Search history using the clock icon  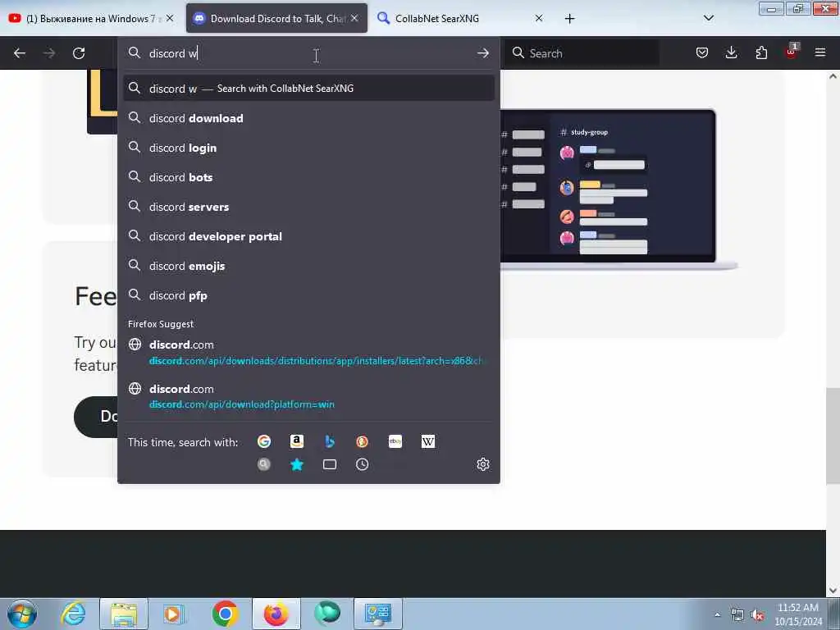click(x=362, y=464)
